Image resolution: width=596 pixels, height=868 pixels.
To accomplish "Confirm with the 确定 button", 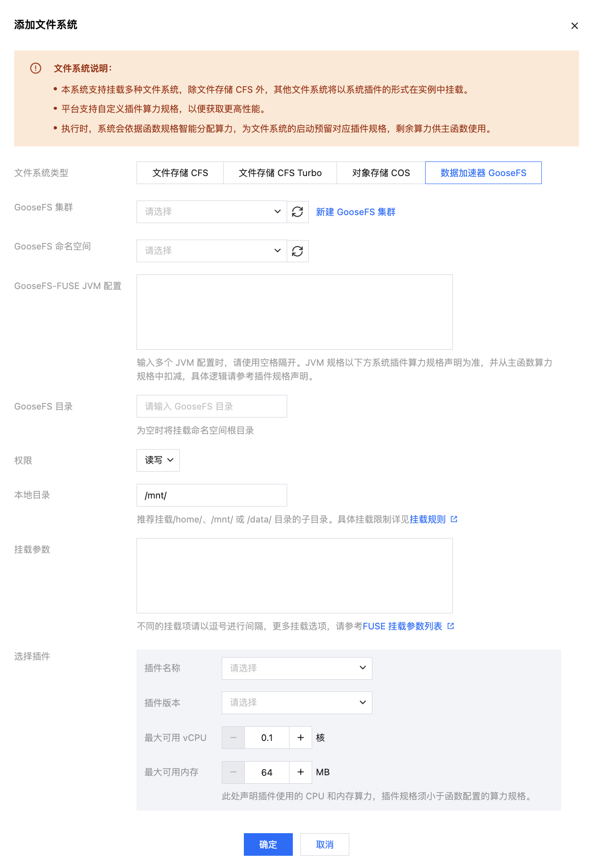I will click(268, 844).
